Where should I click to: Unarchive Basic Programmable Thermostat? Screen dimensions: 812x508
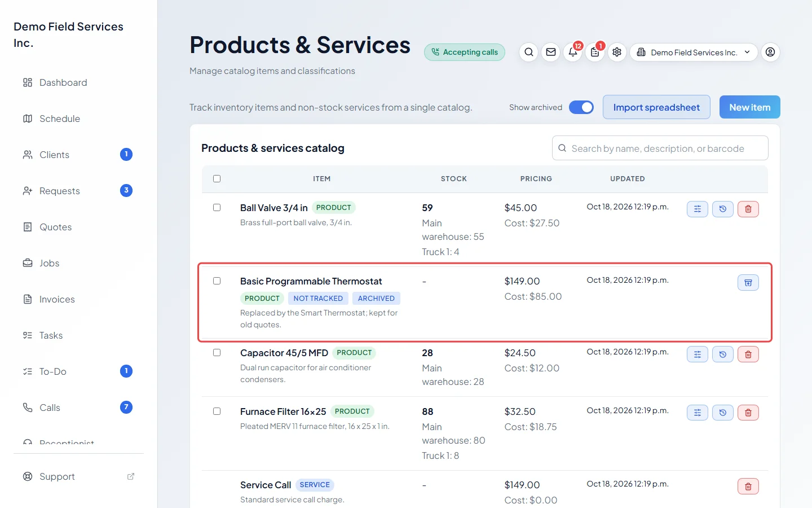[x=748, y=282]
